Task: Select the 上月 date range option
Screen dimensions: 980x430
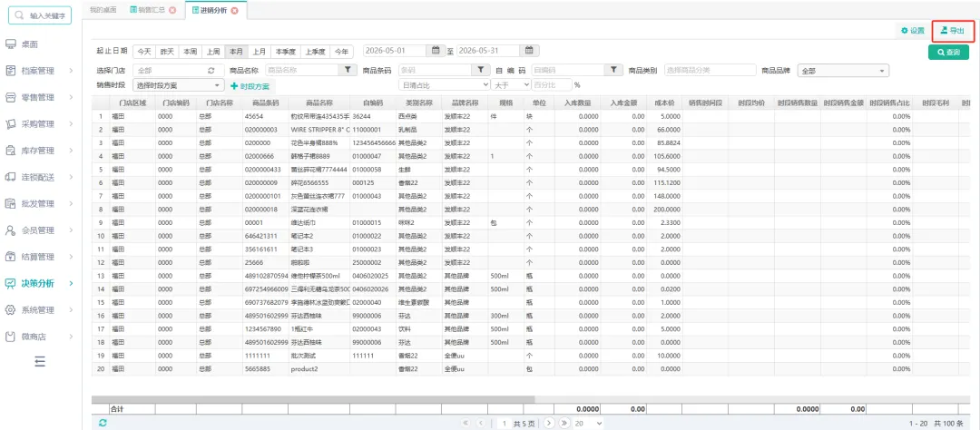Action: click(260, 51)
